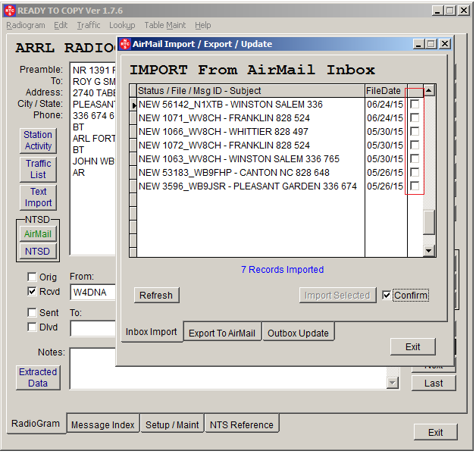Tick checkbox for 53183_WB9FHP Canton row

coord(415,172)
